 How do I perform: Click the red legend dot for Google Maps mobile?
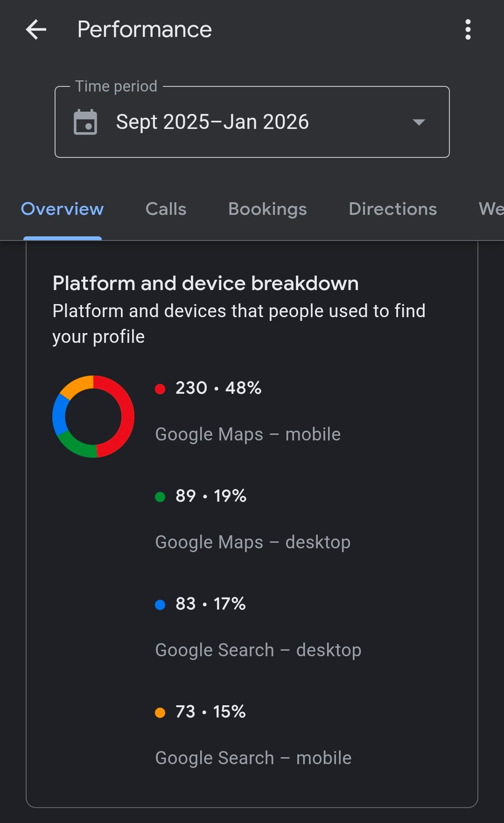(x=161, y=388)
